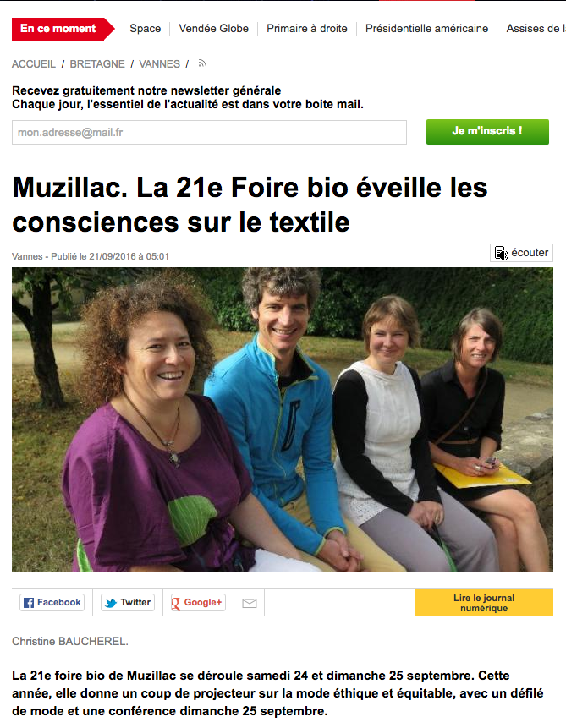
Task: Click Lire le journal numérique button
Action: (484, 603)
